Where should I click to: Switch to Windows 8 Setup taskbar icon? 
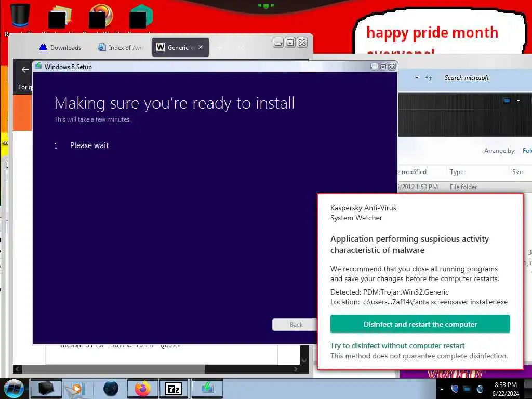pos(207,389)
